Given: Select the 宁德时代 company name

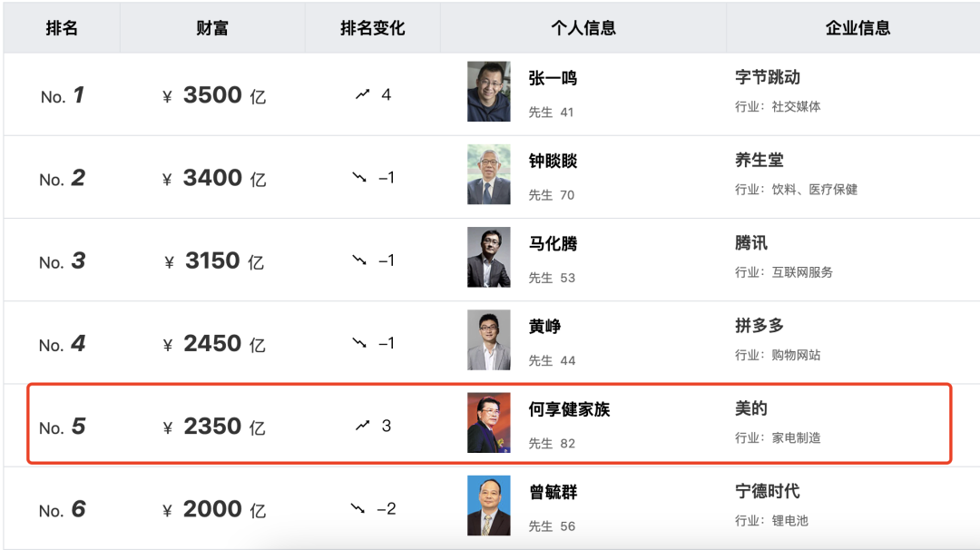Looking at the screenshot, I should pyautogui.click(x=768, y=491).
